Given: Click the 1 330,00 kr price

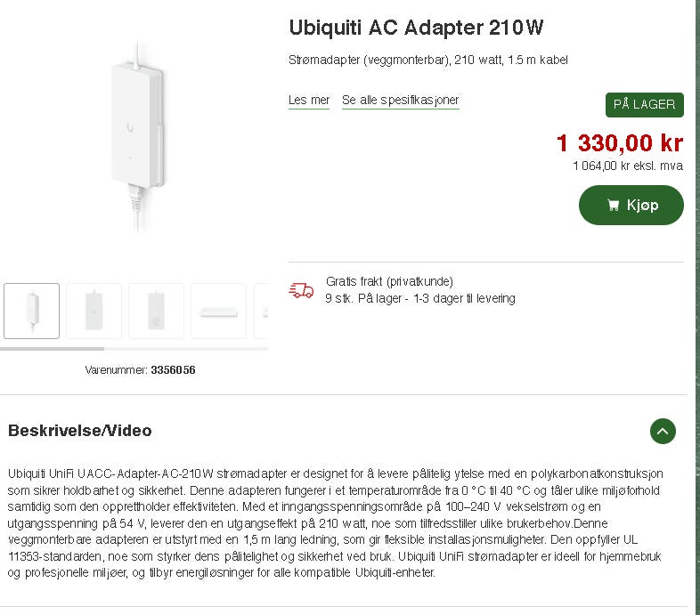Looking at the screenshot, I should (x=620, y=142).
